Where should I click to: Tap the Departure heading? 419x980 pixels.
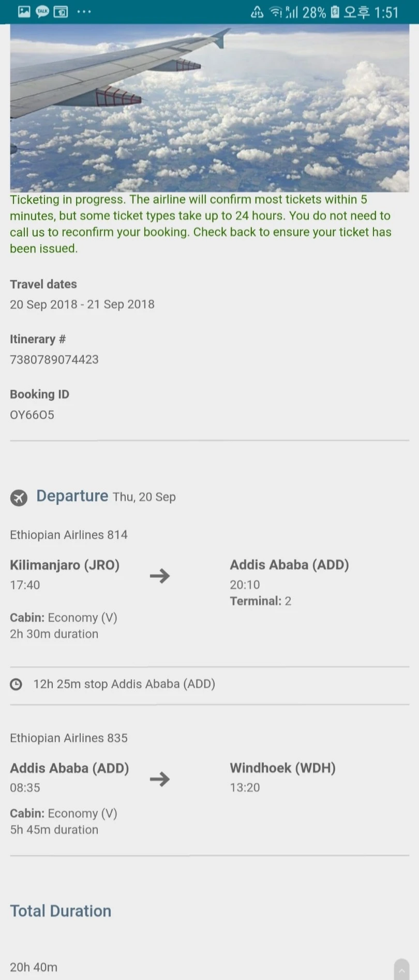(72, 496)
